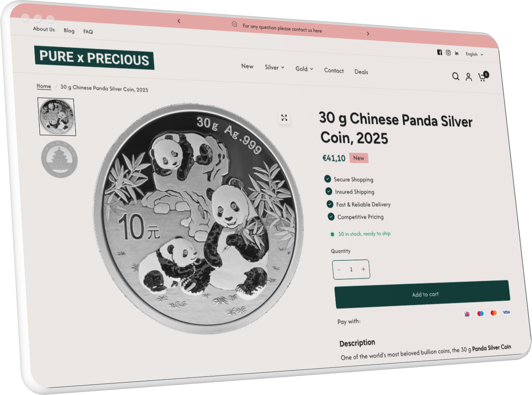This screenshot has height=395, width=532.
Task: Show the previous announcement with left arrow
Action: coord(179,21)
